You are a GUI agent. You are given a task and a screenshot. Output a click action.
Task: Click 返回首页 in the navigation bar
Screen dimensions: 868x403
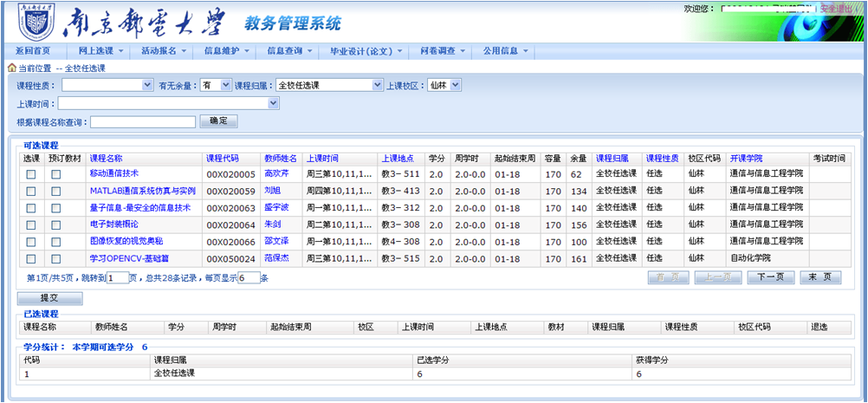(33, 51)
